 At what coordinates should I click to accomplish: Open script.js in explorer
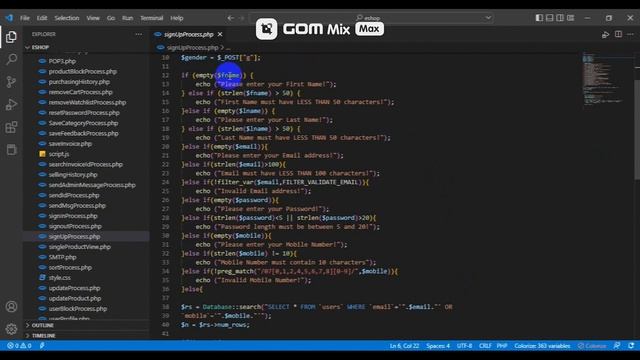[59, 154]
